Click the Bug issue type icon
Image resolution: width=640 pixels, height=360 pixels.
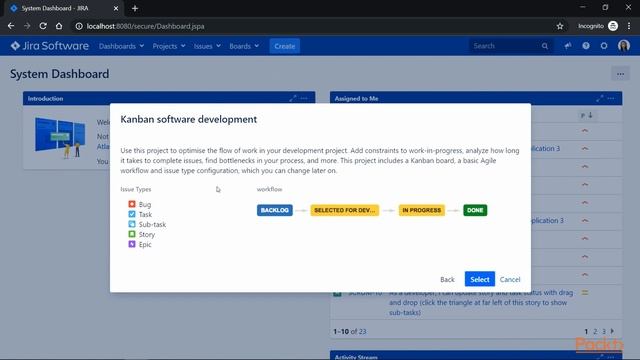click(x=132, y=204)
